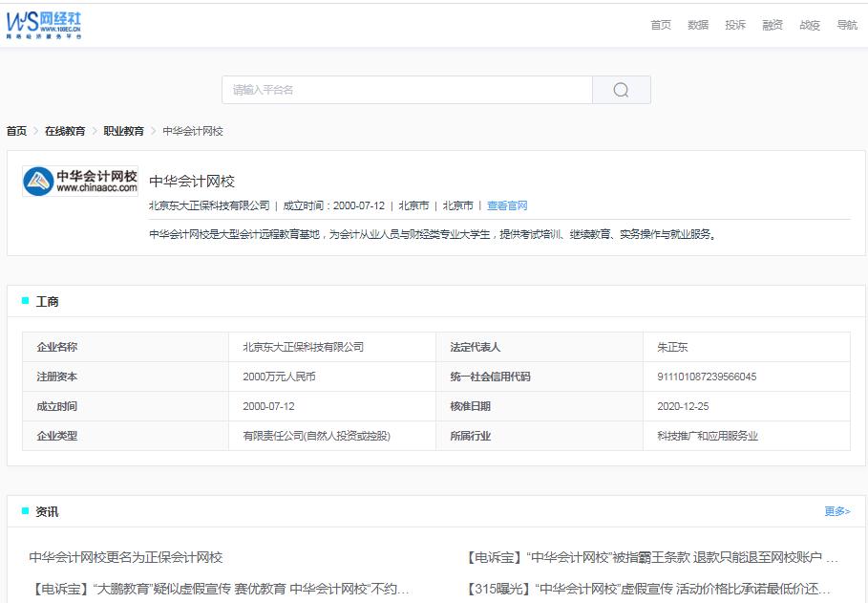Click the cyan marker beside 资讯 section
Screen dimensions: 868x603
[x=26, y=511]
